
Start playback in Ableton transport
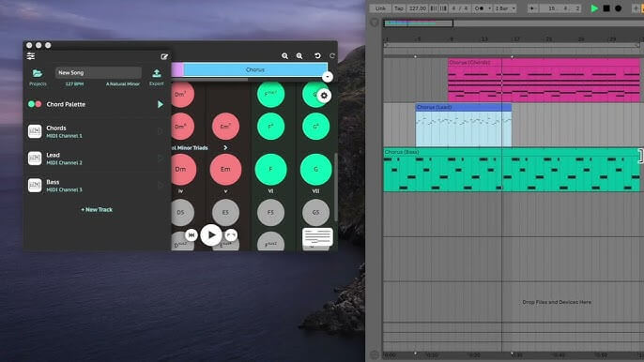click(594, 8)
